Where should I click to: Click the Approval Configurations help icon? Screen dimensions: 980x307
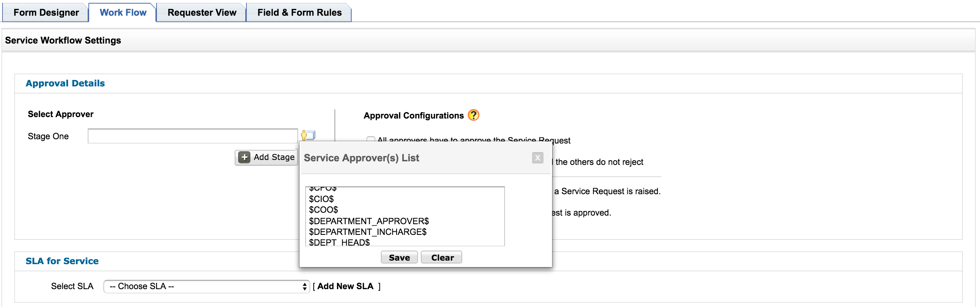[473, 115]
